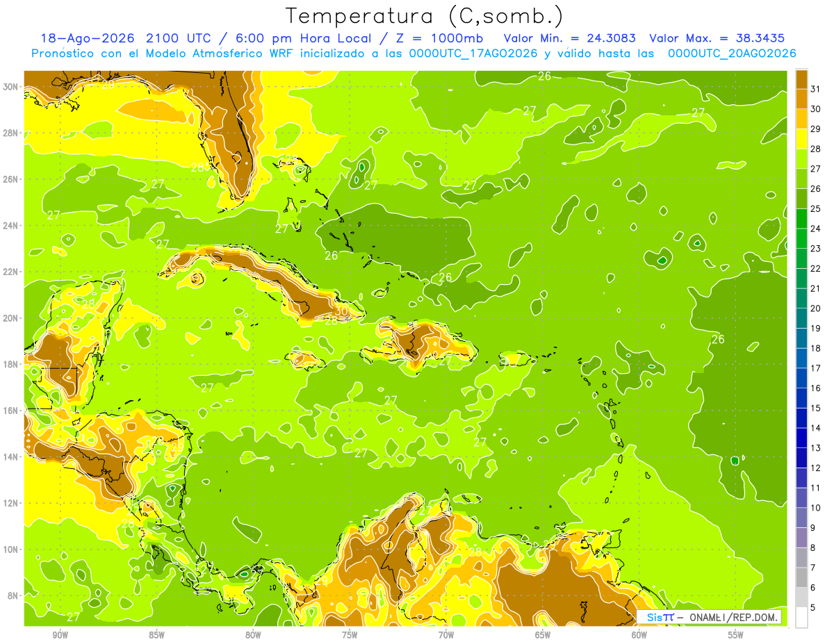
Task: Click the "22N" latitude axis label
Action: (x=12, y=272)
